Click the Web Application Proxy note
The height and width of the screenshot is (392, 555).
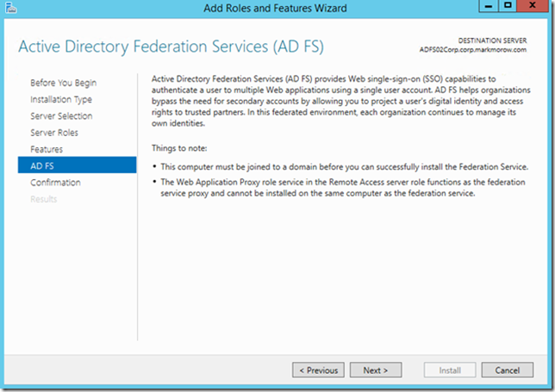(343, 188)
